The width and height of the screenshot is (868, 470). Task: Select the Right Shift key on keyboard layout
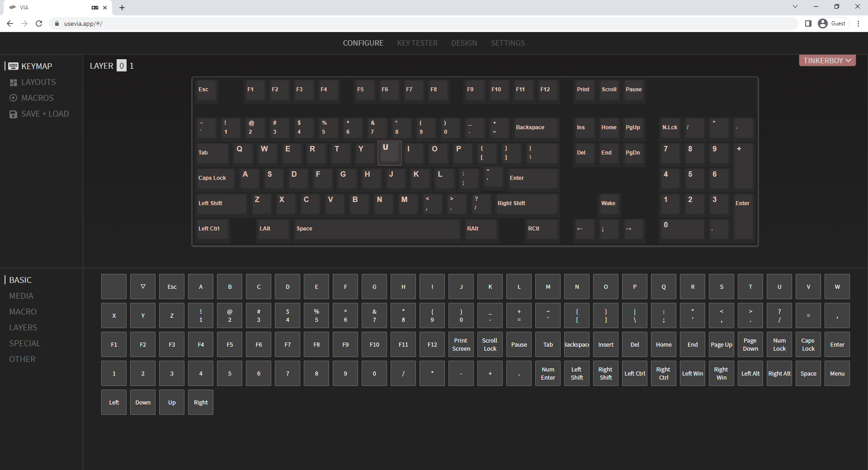click(x=527, y=205)
